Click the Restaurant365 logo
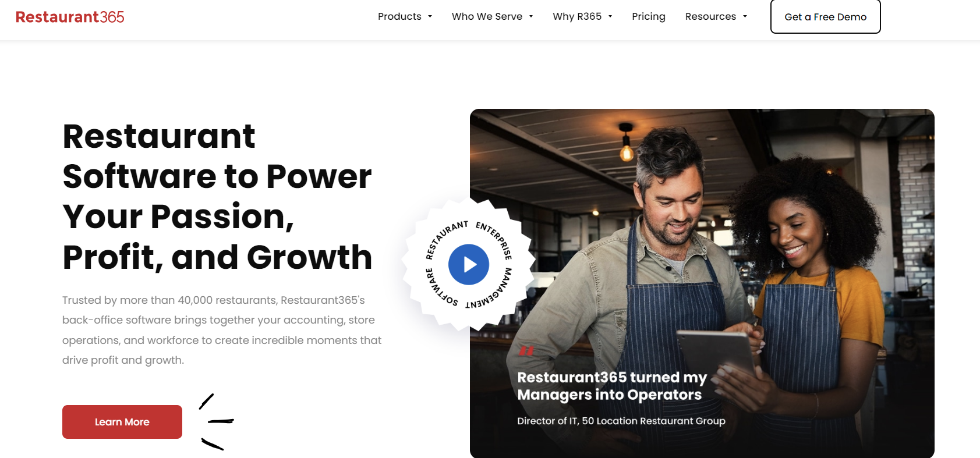The image size is (980, 458). (x=70, y=17)
